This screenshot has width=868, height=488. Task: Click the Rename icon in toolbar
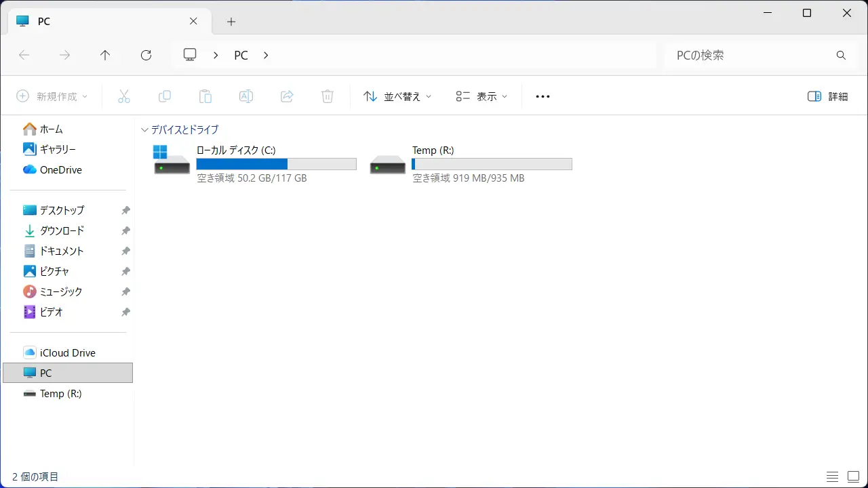click(x=245, y=96)
